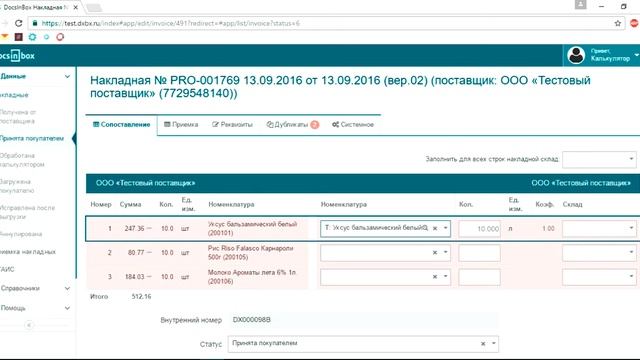Open the teal gear bookmark icon
Viewport: 640px width, 360px height.
(32, 37)
